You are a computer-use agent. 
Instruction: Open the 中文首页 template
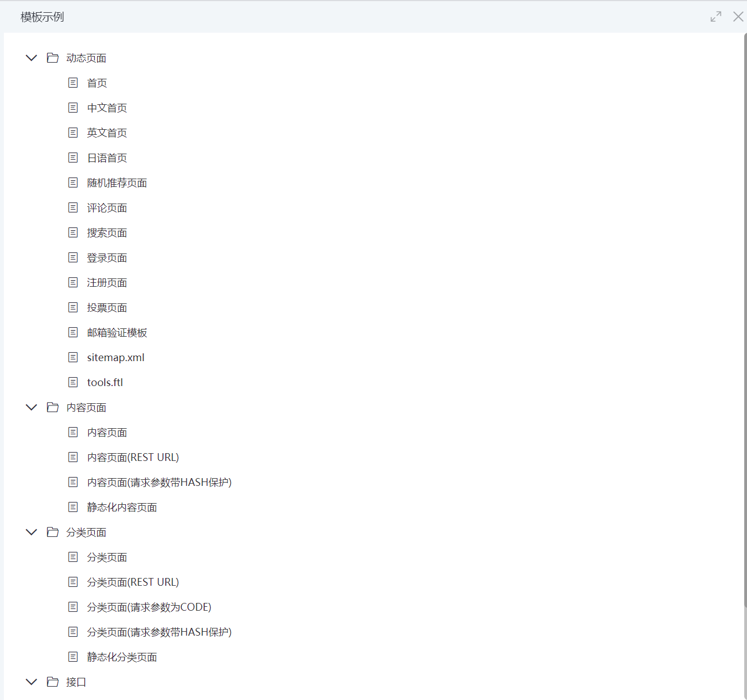107,108
